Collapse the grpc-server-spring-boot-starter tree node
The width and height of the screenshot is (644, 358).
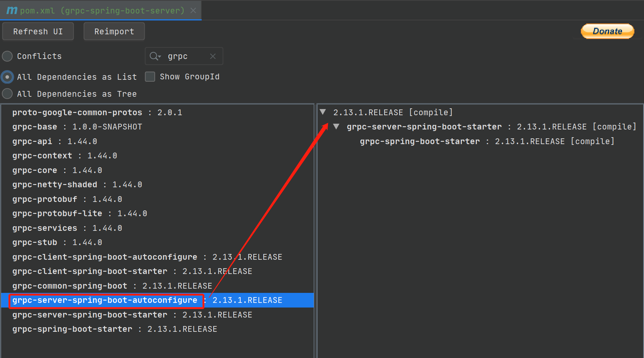(x=336, y=126)
